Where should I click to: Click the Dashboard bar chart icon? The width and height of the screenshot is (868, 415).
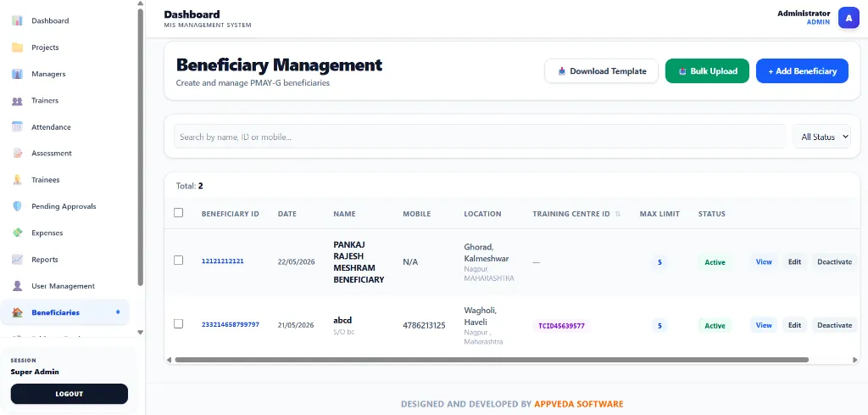[x=17, y=20]
